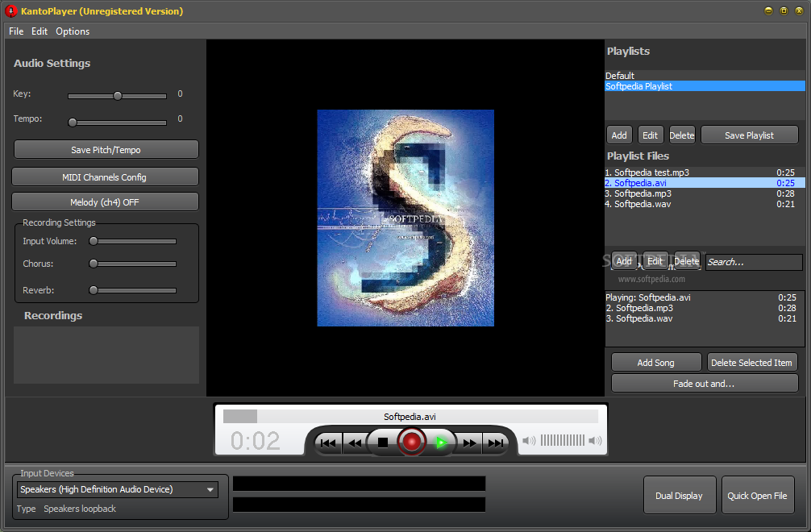
Task: Click the Key slider handle
Action: (x=118, y=96)
